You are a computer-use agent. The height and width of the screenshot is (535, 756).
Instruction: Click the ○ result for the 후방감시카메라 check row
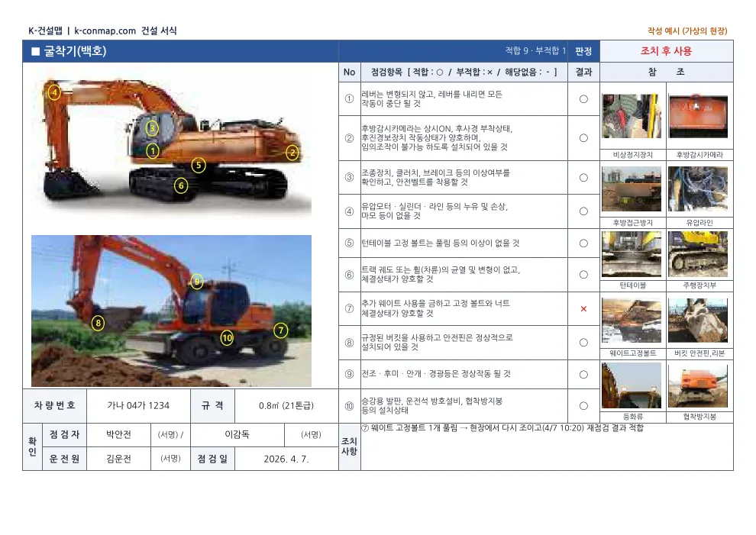(x=583, y=138)
